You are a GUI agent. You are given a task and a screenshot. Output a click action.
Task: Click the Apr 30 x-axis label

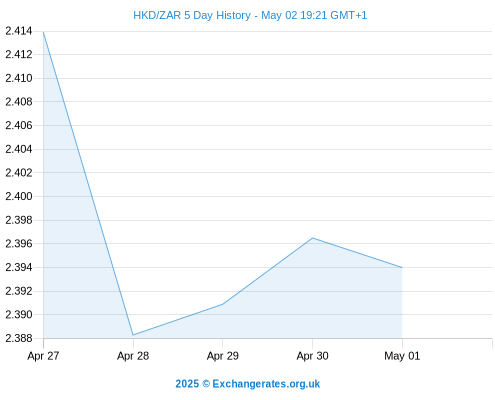point(312,356)
